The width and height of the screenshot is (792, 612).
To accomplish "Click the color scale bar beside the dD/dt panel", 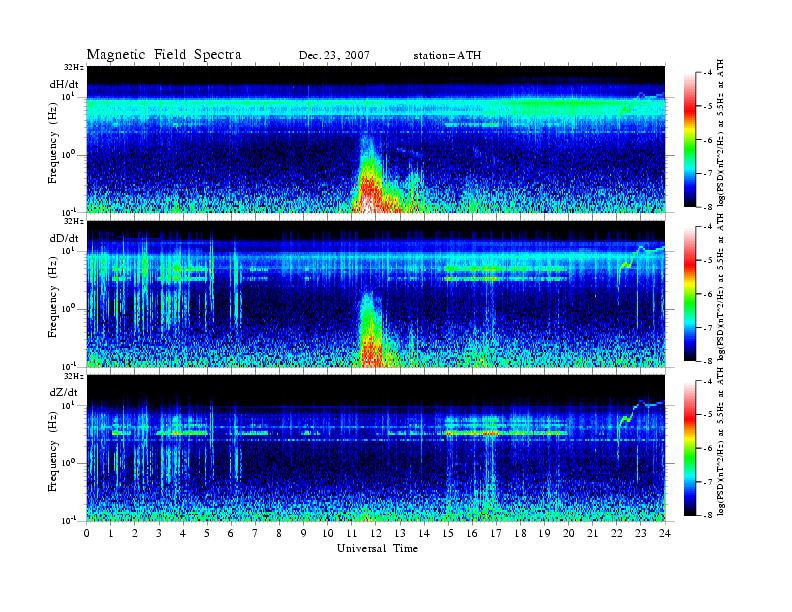I will [x=689, y=294].
